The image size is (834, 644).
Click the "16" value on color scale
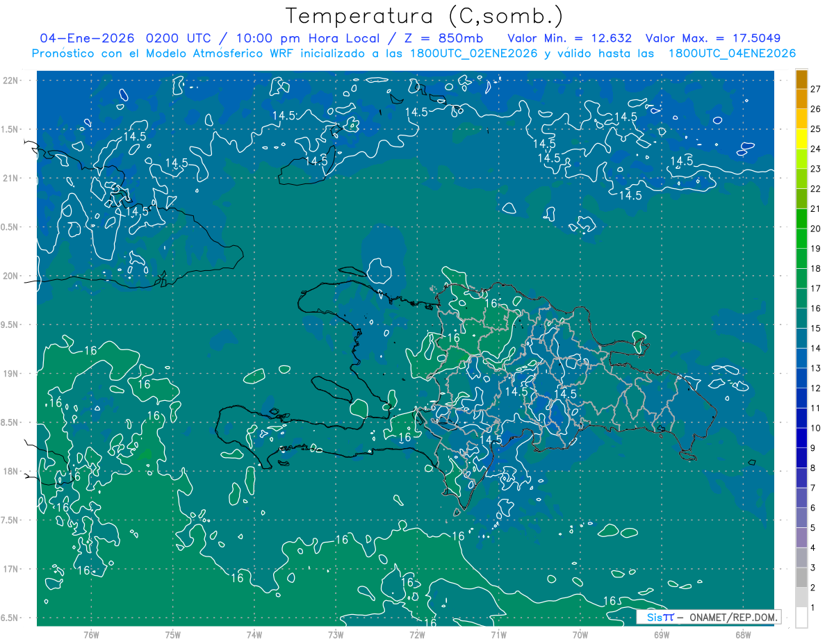[x=816, y=308]
